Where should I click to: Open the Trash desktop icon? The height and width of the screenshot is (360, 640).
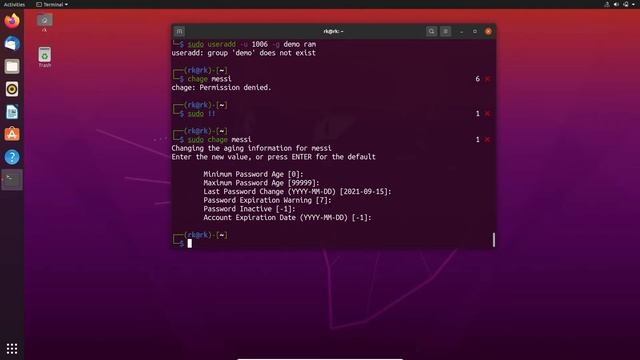coord(44,57)
